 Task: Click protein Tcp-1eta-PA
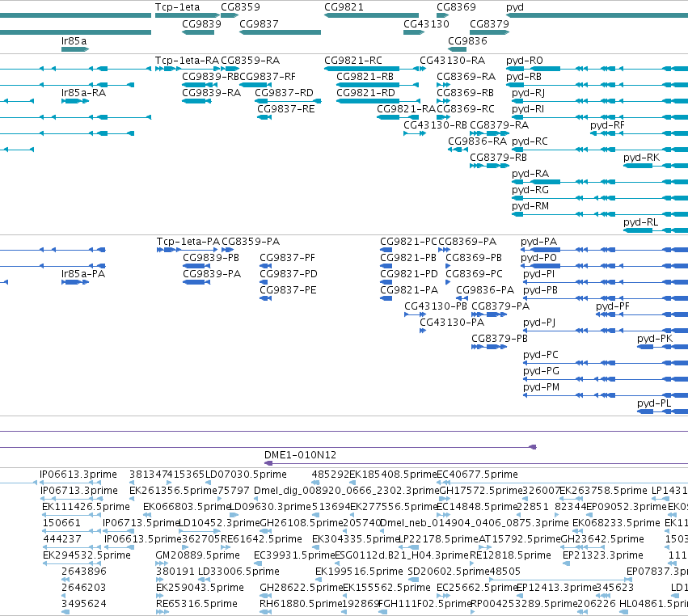click(x=188, y=242)
